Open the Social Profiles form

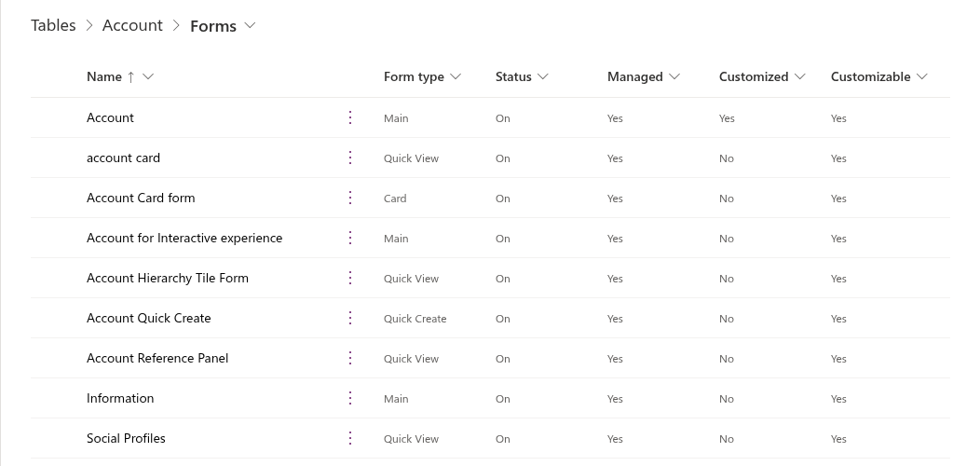126,438
